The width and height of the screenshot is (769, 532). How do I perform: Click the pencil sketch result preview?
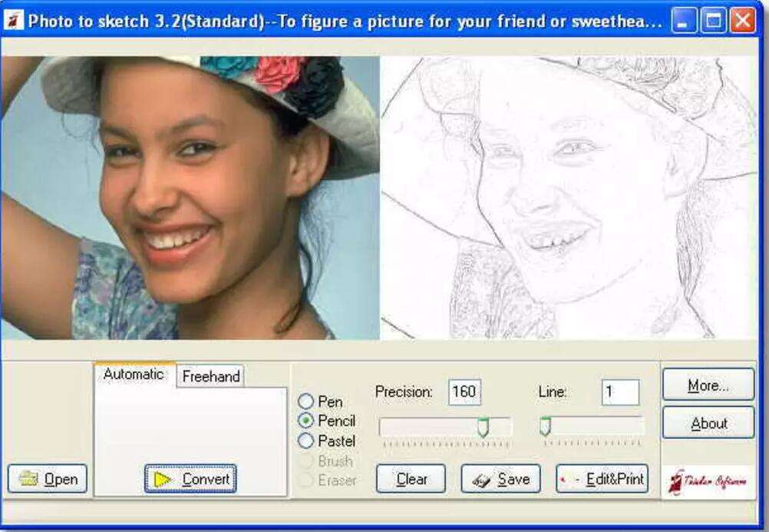click(568, 198)
